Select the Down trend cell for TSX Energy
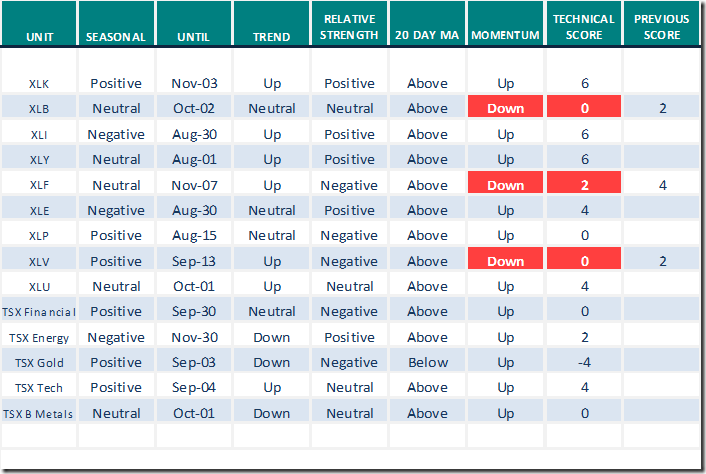 click(x=271, y=337)
